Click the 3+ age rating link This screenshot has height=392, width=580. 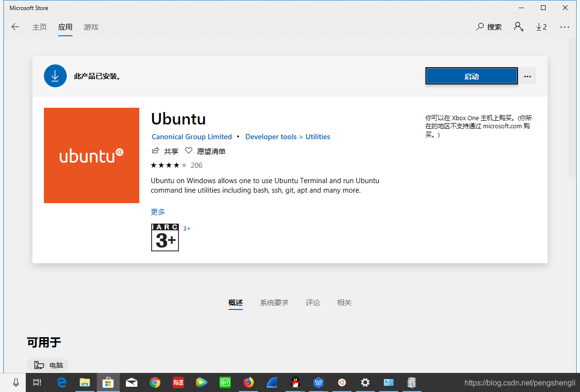coord(187,229)
